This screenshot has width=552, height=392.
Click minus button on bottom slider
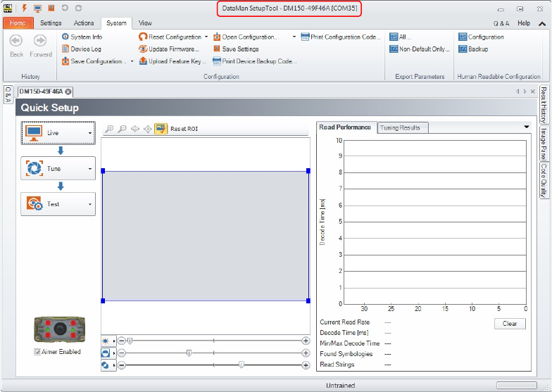[x=122, y=365]
